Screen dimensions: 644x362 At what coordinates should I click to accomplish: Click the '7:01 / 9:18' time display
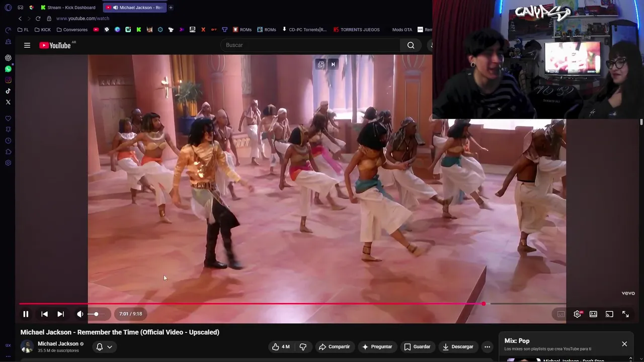pos(131,314)
